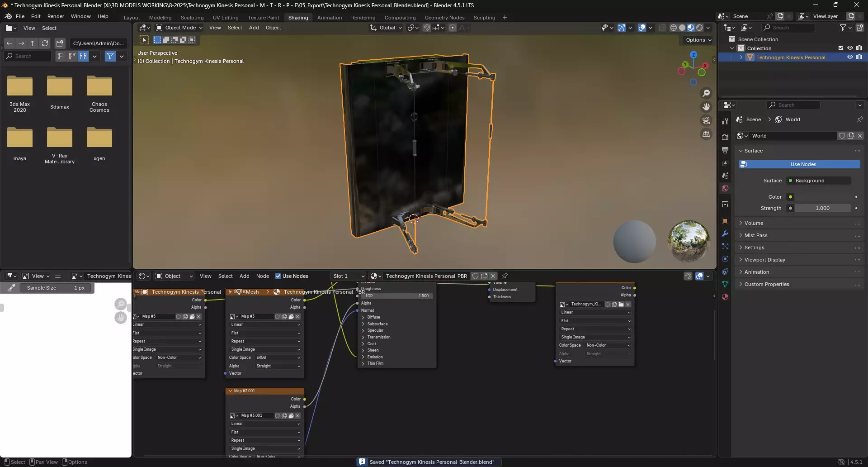Toggle file browser filter funnel
868x467 pixels.
(110, 56)
